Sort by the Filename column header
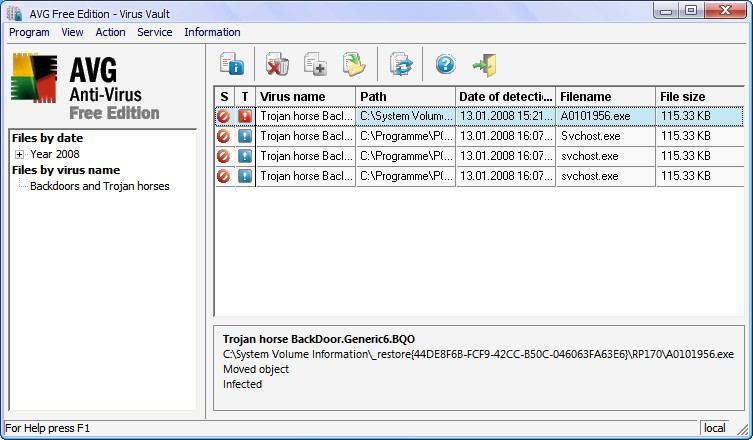This screenshot has width=753, height=440. point(606,97)
